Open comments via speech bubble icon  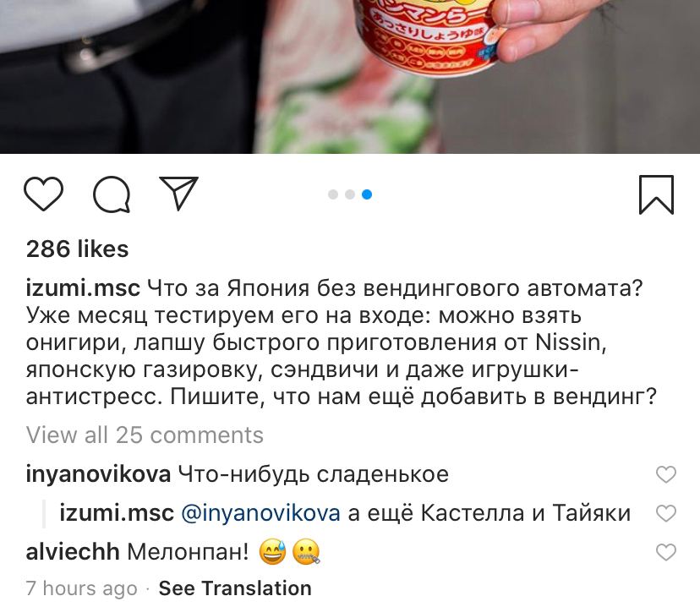pos(112,194)
